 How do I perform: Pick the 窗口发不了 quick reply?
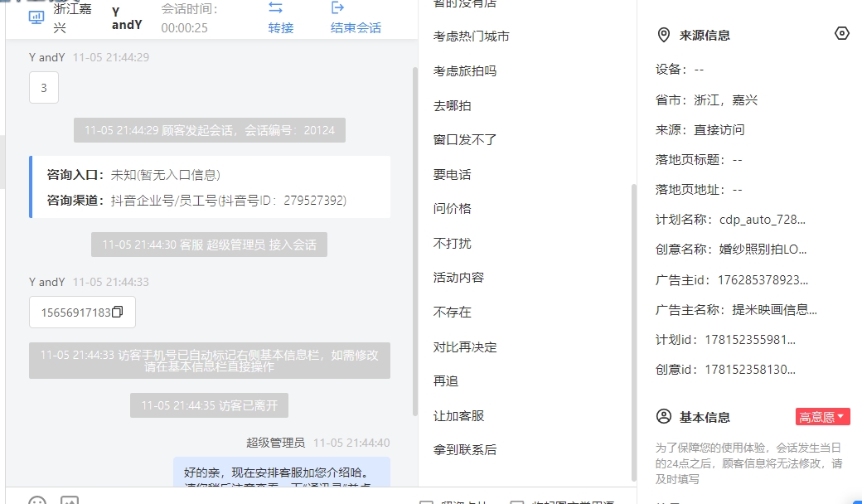click(x=464, y=139)
